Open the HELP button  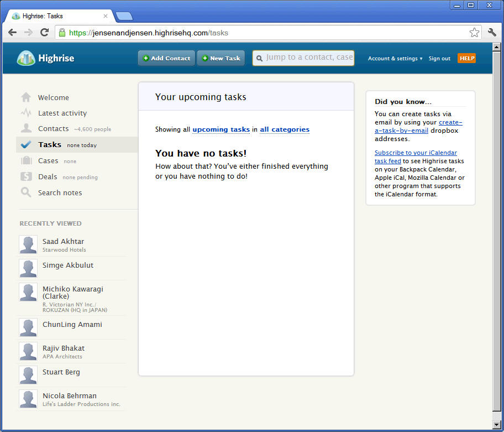(x=466, y=58)
